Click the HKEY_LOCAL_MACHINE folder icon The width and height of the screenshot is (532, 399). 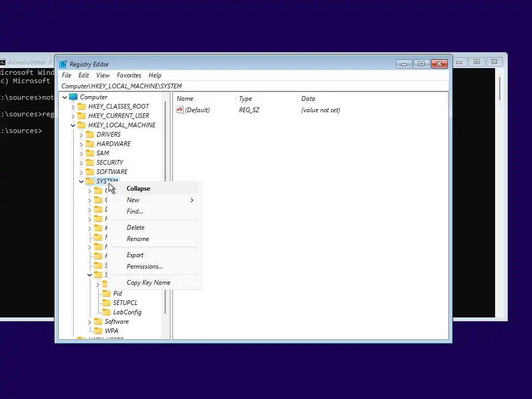[x=82, y=125]
